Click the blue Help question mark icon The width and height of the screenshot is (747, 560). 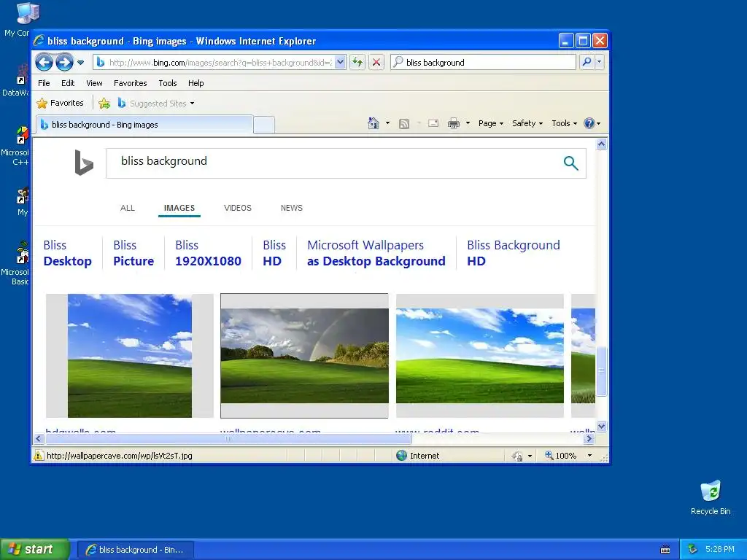(589, 123)
